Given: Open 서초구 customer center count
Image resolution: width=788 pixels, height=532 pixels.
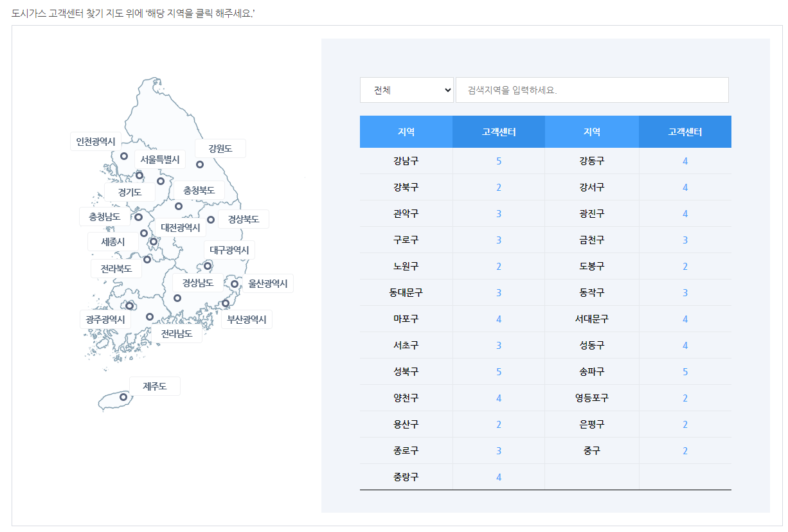Looking at the screenshot, I should coord(499,345).
